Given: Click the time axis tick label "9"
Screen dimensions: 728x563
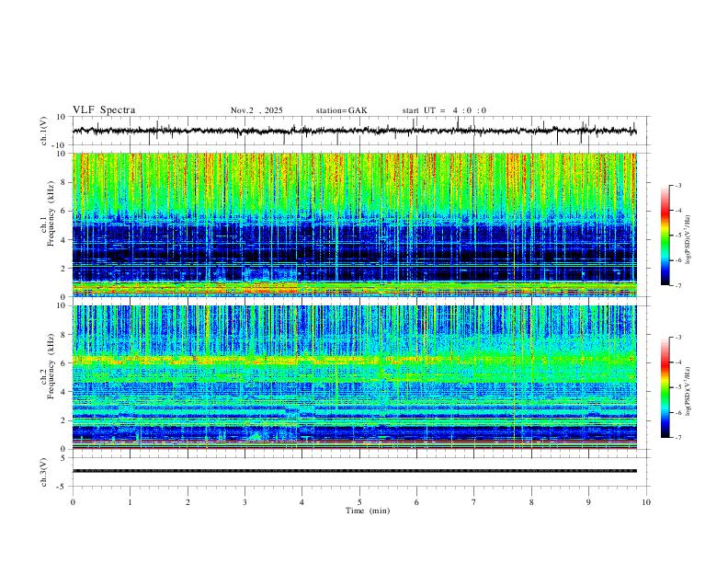Looking at the screenshot, I should (588, 502).
